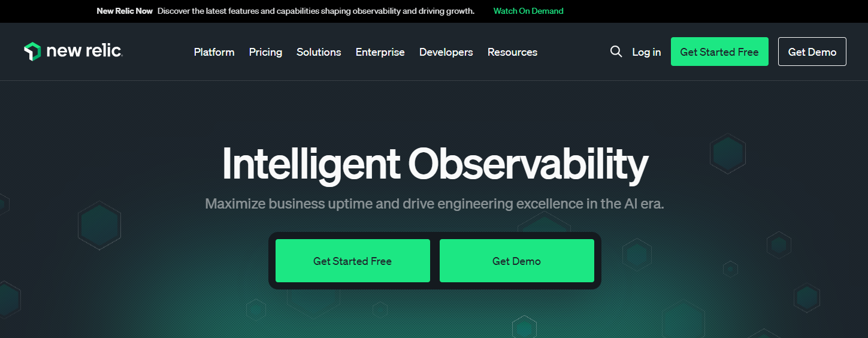The height and width of the screenshot is (338, 868).
Task: Click the banner text about latest features
Action: [316, 11]
